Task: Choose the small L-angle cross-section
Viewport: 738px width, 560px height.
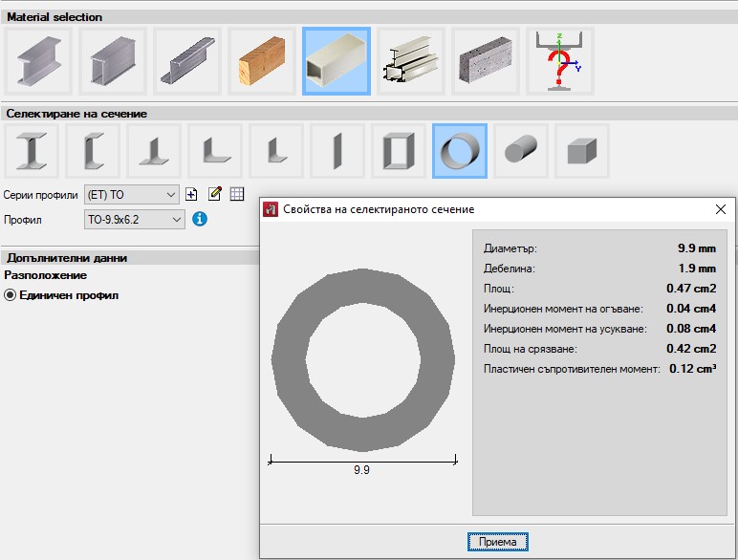Action: coord(276,151)
